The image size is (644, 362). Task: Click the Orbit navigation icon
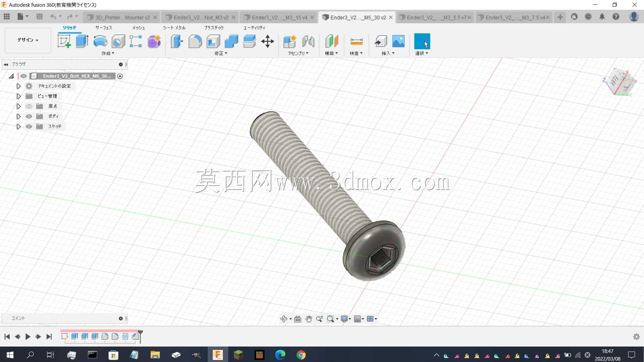pos(284,319)
